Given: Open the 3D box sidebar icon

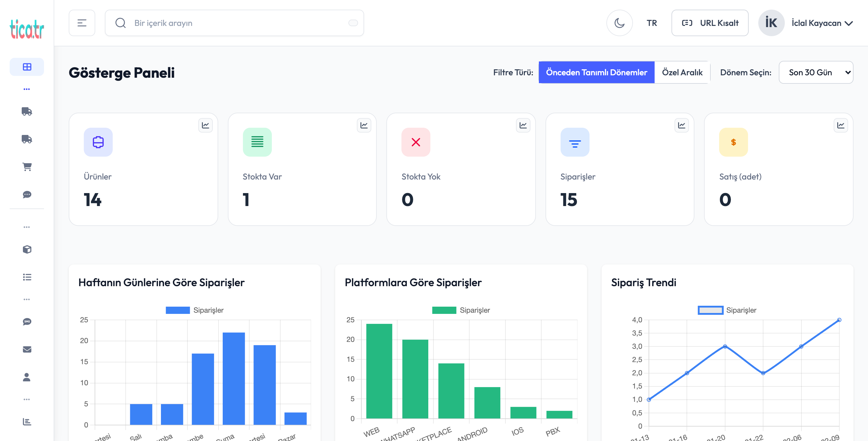Looking at the screenshot, I should 27,249.
